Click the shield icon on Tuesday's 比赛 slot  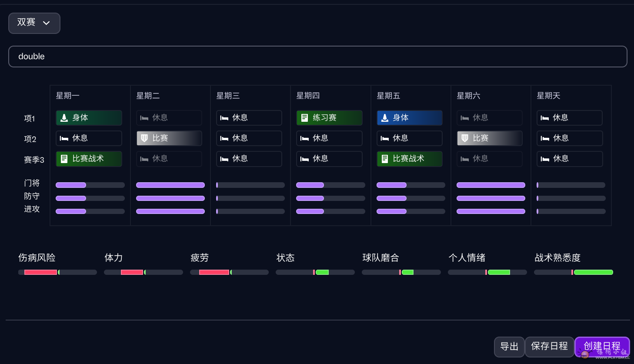[144, 138]
